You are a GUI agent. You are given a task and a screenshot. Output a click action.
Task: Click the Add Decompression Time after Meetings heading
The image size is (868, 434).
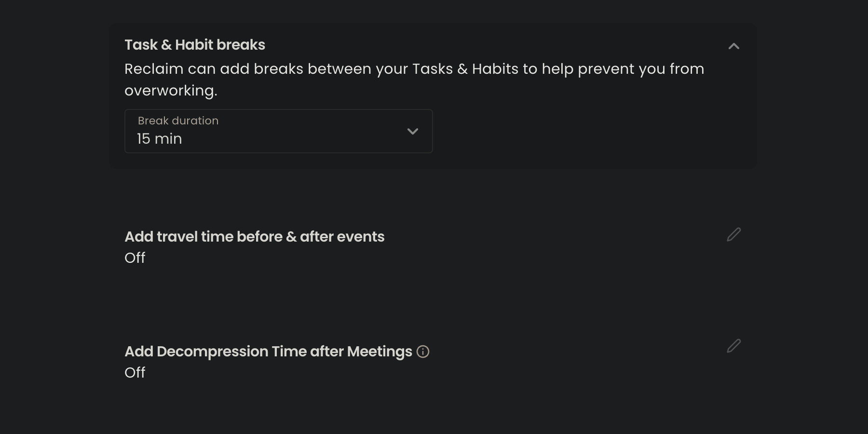point(269,352)
